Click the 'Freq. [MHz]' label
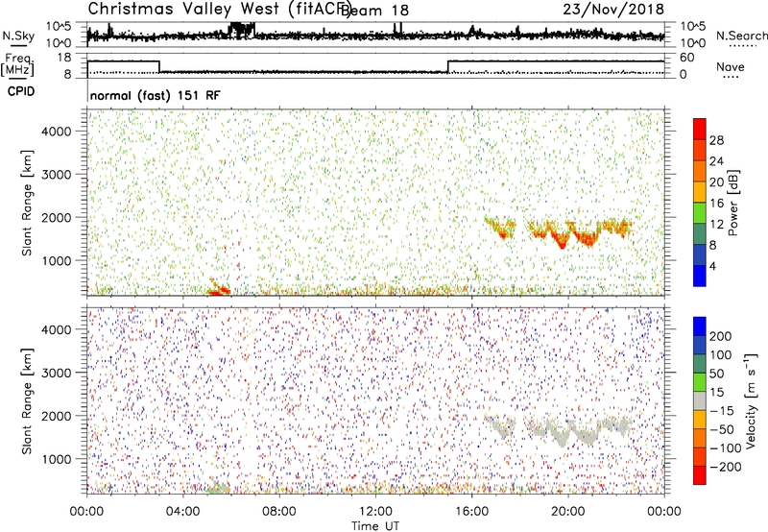768x532 pixels. [17, 65]
